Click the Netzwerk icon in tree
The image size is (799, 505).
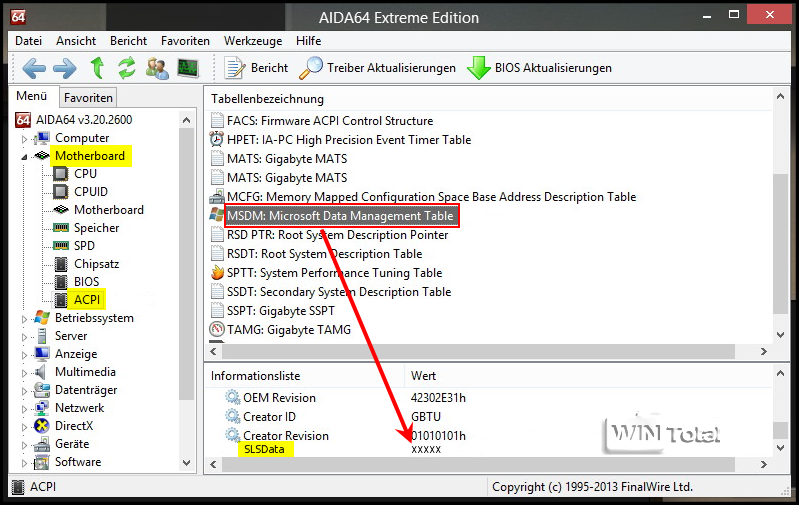[42, 408]
